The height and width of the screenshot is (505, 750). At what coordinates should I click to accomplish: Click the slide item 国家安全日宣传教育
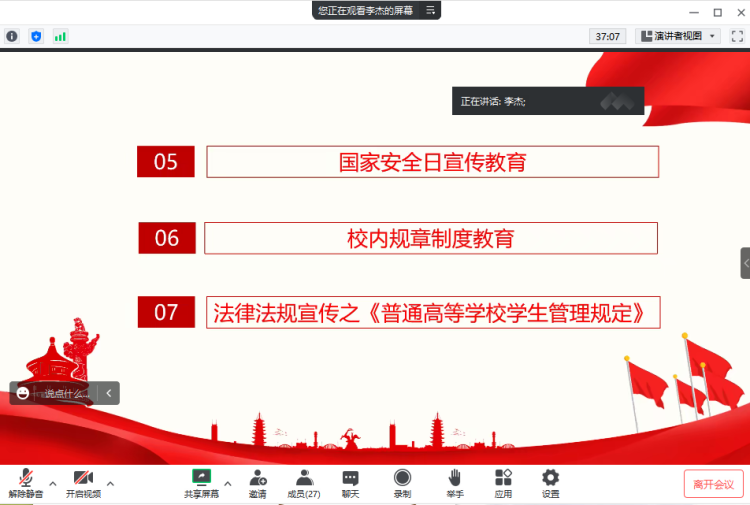pyautogui.click(x=432, y=162)
